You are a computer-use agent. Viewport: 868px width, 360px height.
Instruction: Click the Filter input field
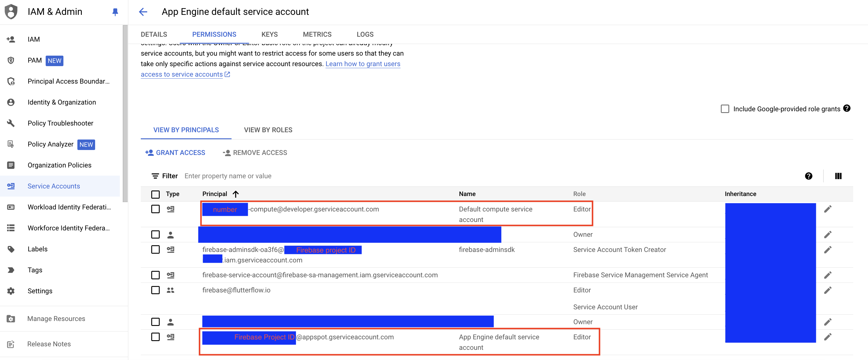(472, 176)
